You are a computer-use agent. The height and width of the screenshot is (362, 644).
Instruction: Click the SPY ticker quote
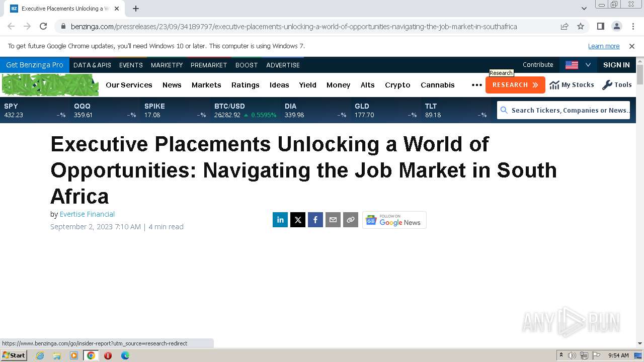pyautogui.click(x=35, y=110)
